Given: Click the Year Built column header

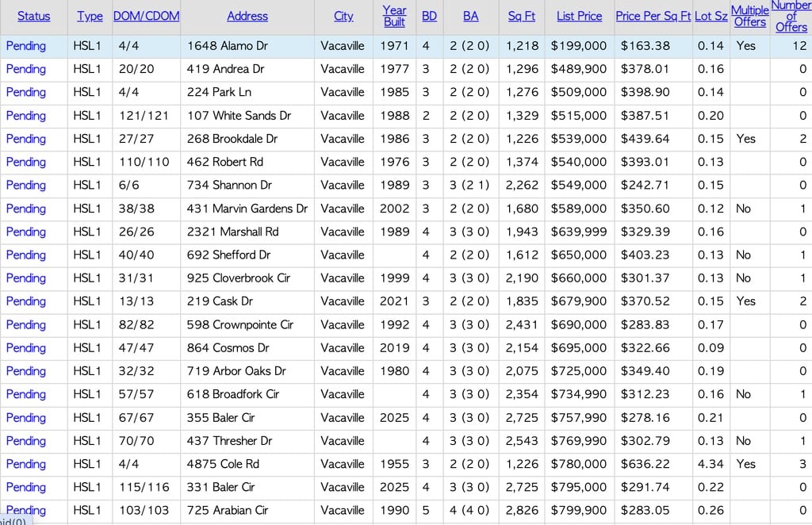Looking at the screenshot, I should (x=394, y=16).
